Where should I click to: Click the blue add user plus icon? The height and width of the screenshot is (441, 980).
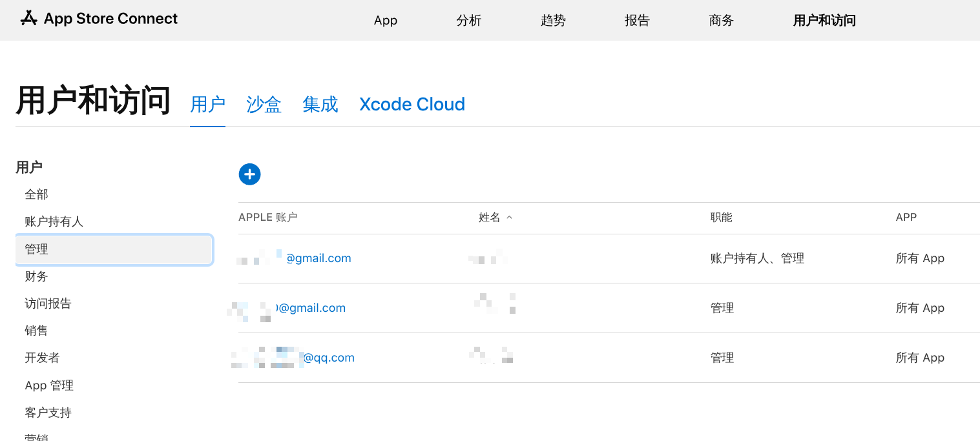[249, 174]
